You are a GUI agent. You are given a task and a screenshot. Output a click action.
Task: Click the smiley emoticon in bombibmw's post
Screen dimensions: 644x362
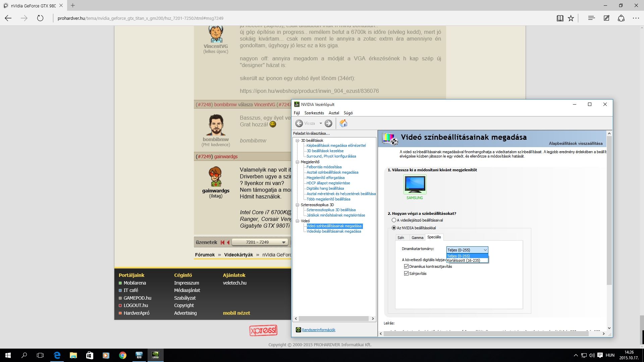pyautogui.click(x=273, y=124)
